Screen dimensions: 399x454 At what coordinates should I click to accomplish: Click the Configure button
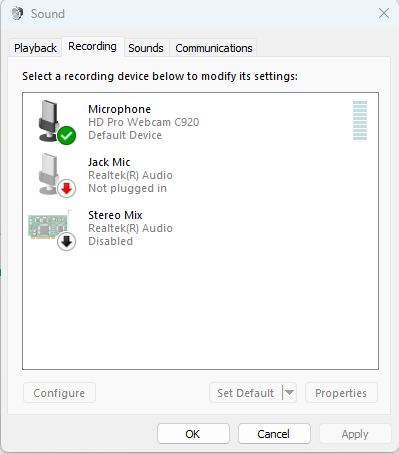point(59,393)
